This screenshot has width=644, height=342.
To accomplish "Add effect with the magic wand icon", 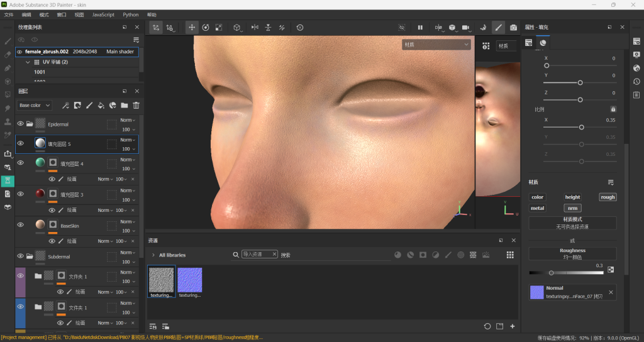I will [65, 106].
